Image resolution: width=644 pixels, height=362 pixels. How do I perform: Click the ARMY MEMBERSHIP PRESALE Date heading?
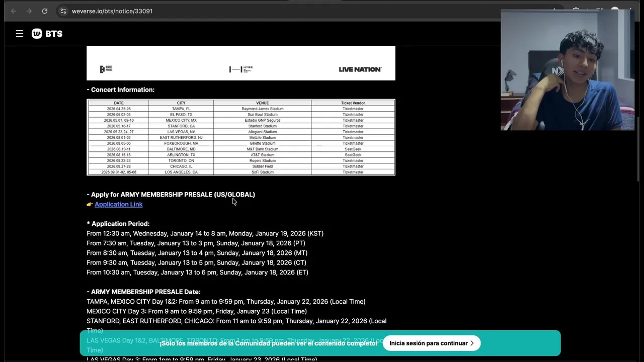(x=143, y=292)
